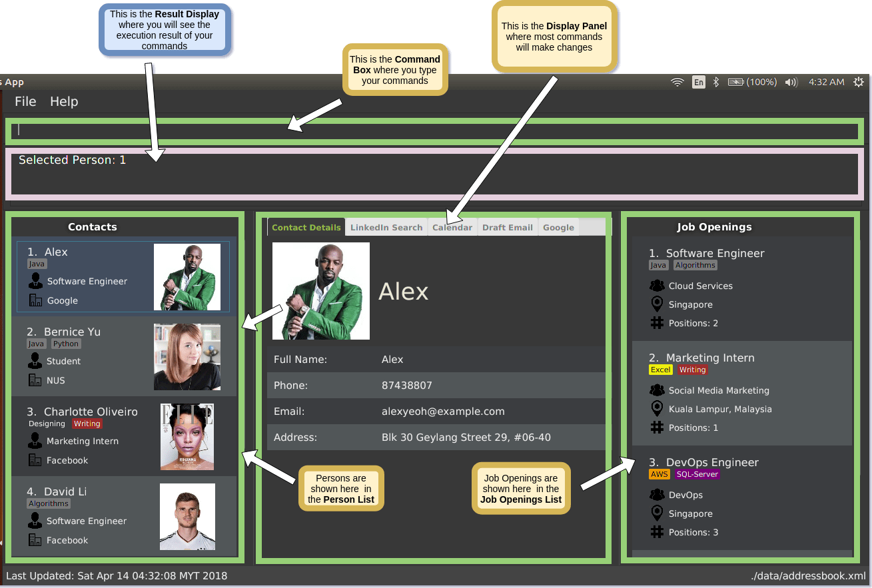872x588 pixels.
Task: Click the Excel tag under Marketing Intern job
Action: 661,370
